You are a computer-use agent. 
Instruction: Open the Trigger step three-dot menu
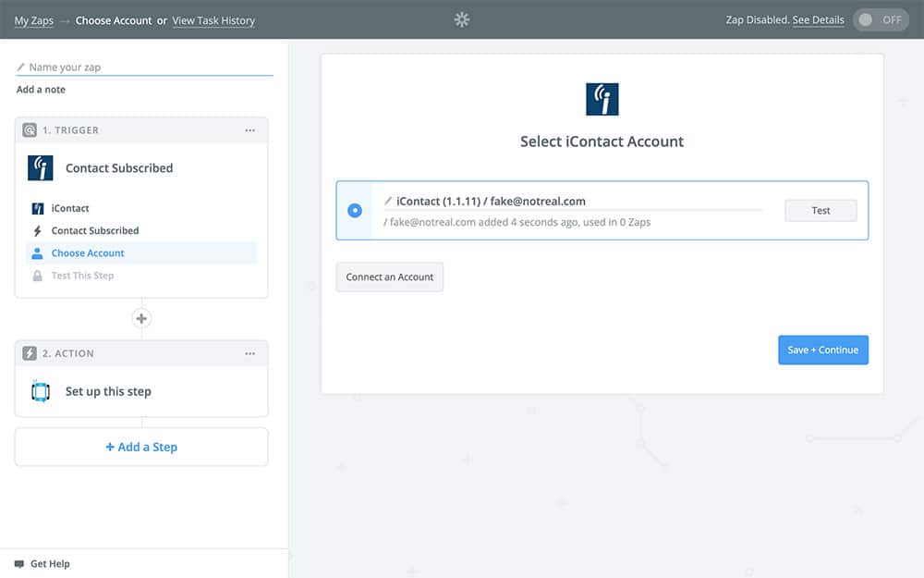tap(249, 130)
